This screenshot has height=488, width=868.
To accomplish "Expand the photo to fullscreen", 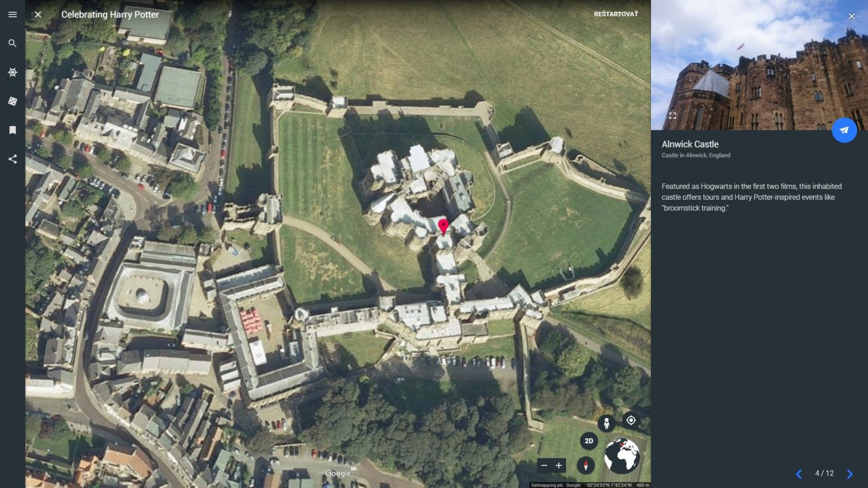I will pyautogui.click(x=672, y=116).
